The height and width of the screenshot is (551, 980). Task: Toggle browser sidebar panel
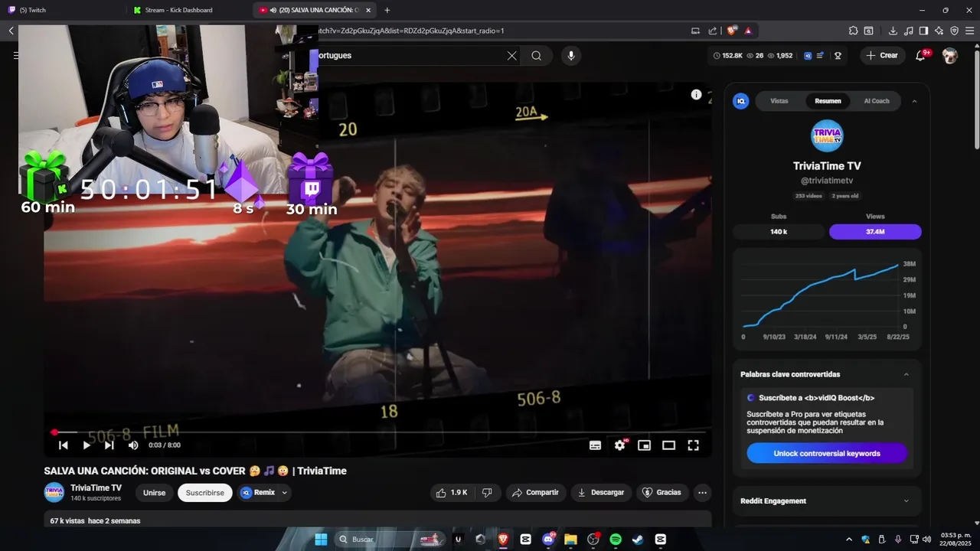[923, 31]
